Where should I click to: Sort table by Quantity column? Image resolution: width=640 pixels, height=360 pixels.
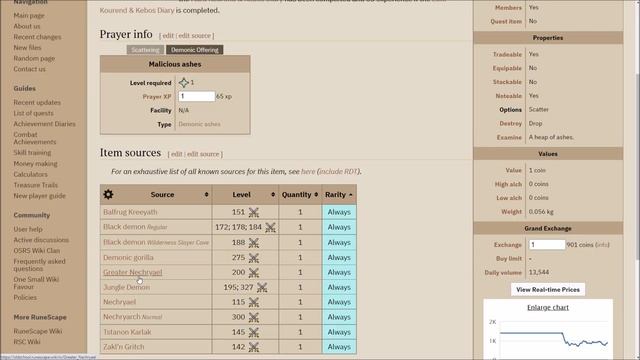316,195
